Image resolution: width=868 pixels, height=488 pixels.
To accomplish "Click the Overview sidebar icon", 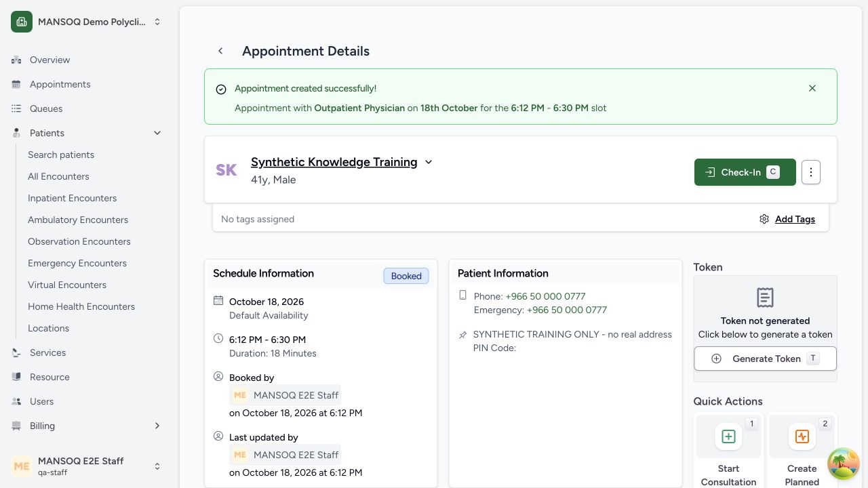I will pyautogui.click(x=16, y=60).
